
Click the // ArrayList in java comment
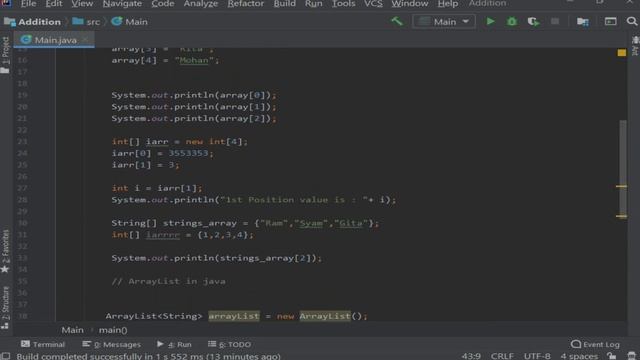coord(169,281)
